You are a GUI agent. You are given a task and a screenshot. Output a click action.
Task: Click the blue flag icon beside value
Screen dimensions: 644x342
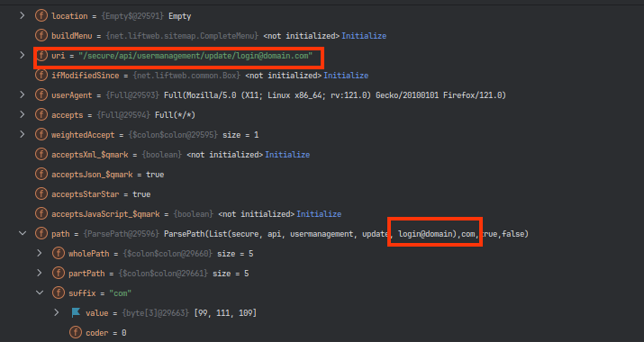tap(76, 313)
